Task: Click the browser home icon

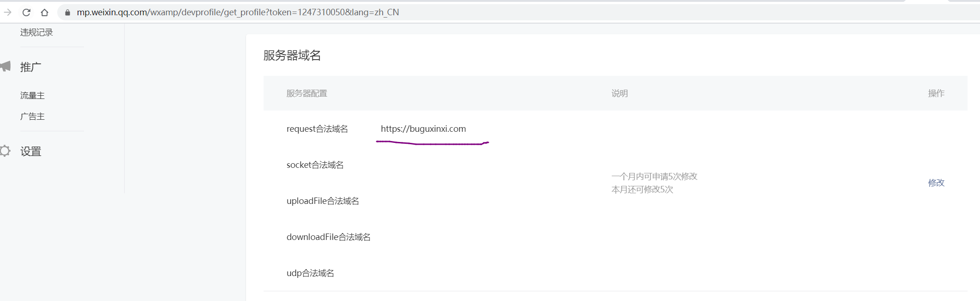Action: point(44,12)
